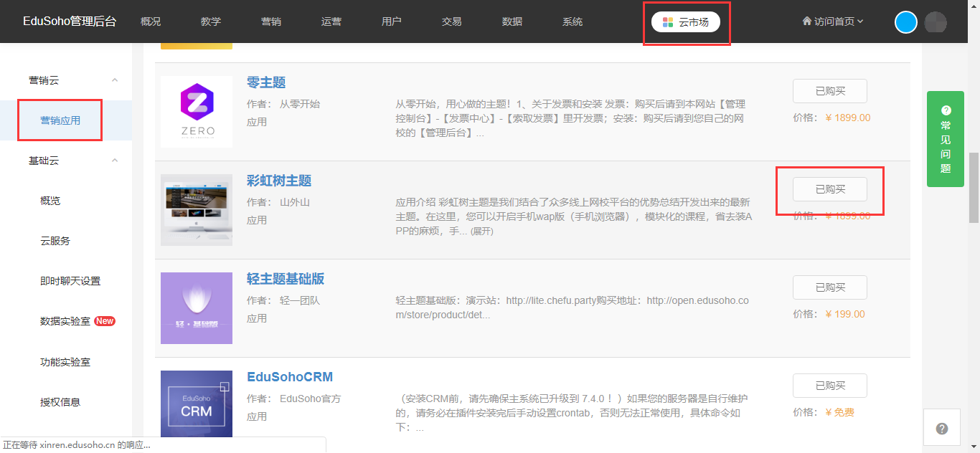Click the gray profile avatar icon
The image size is (980, 453).
[936, 22]
